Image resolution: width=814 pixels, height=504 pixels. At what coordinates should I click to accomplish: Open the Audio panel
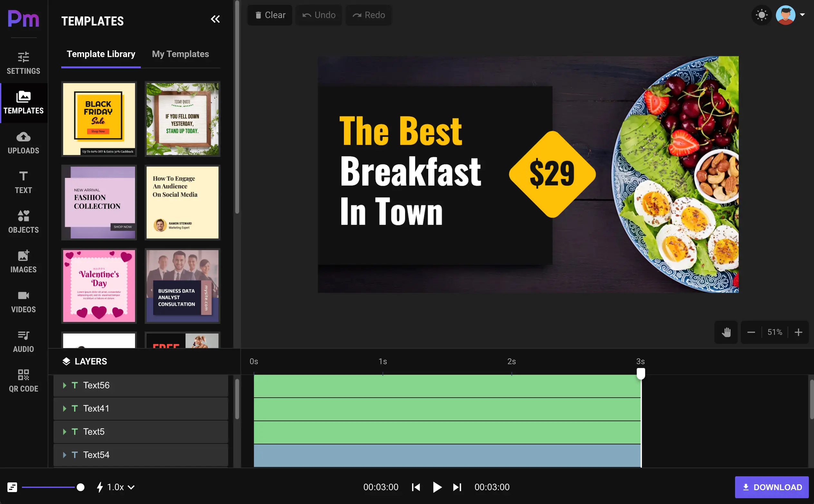(x=23, y=341)
